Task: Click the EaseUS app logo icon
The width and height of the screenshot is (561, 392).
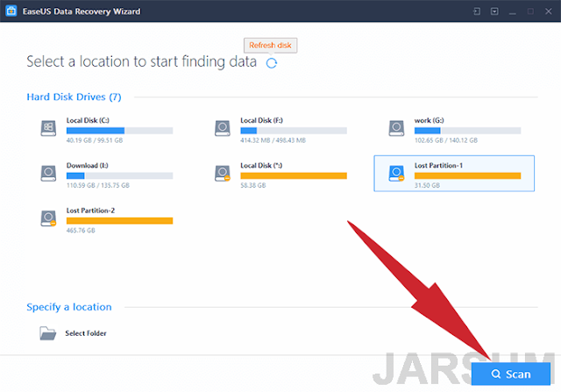Action: [11, 11]
